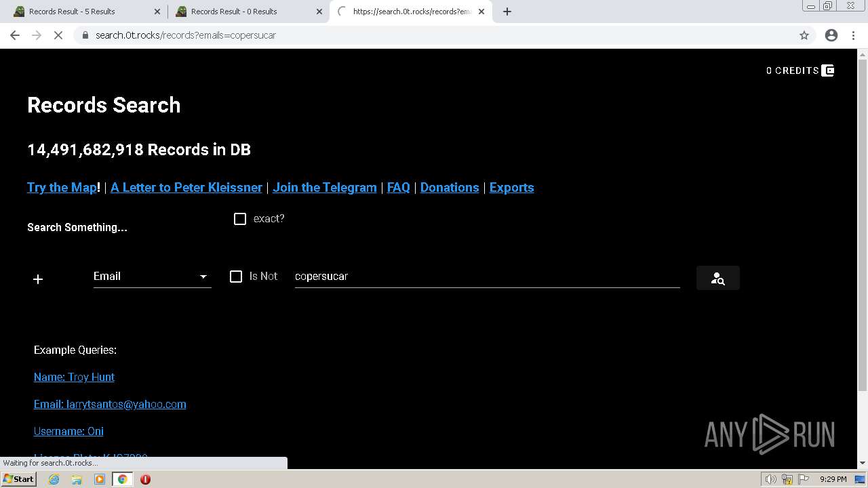Open Internet Explorer from taskbar
Image resolution: width=868 pixels, height=488 pixels.
pos(54,479)
